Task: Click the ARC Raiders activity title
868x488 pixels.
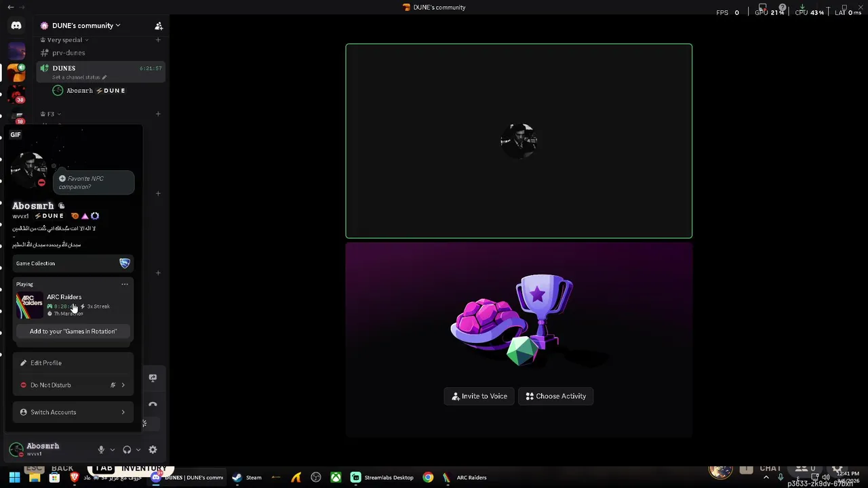Action: pos(64,297)
